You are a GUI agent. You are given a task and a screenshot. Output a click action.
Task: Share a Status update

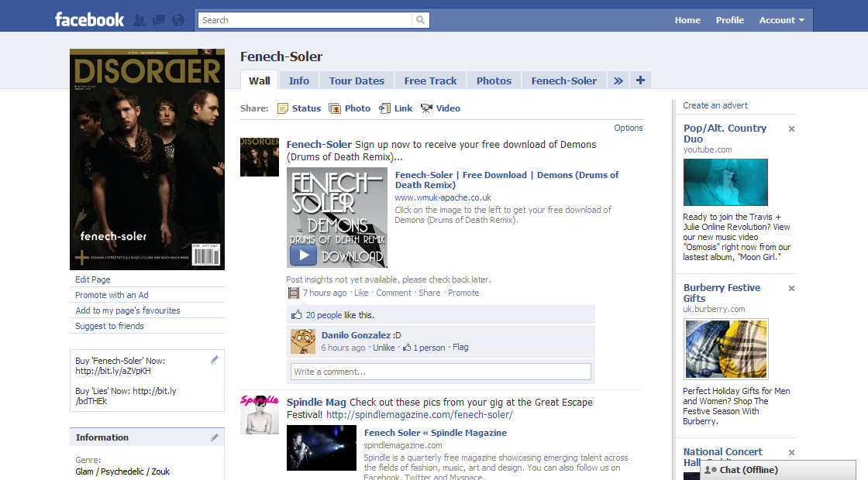(299, 108)
